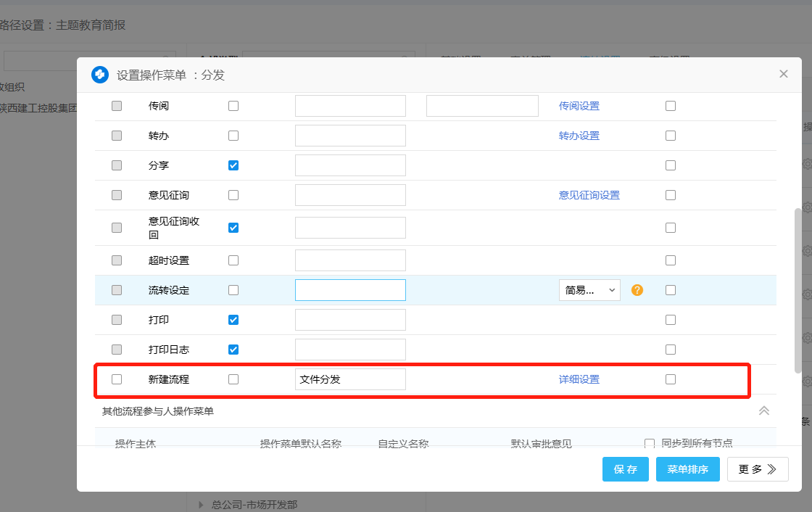Check the 同步到所有节点 checkbox
Image resolution: width=812 pixels, height=512 pixels.
650,443
